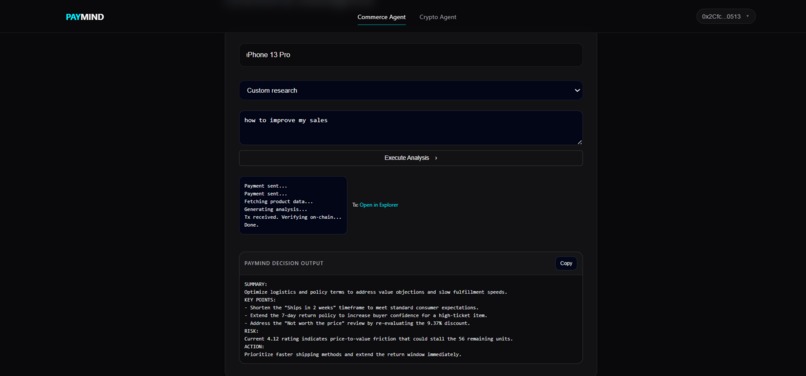This screenshot has width=806, height=376.
Task: Open the transaction via Open in Explorer
Action: [x=379, y=205]
